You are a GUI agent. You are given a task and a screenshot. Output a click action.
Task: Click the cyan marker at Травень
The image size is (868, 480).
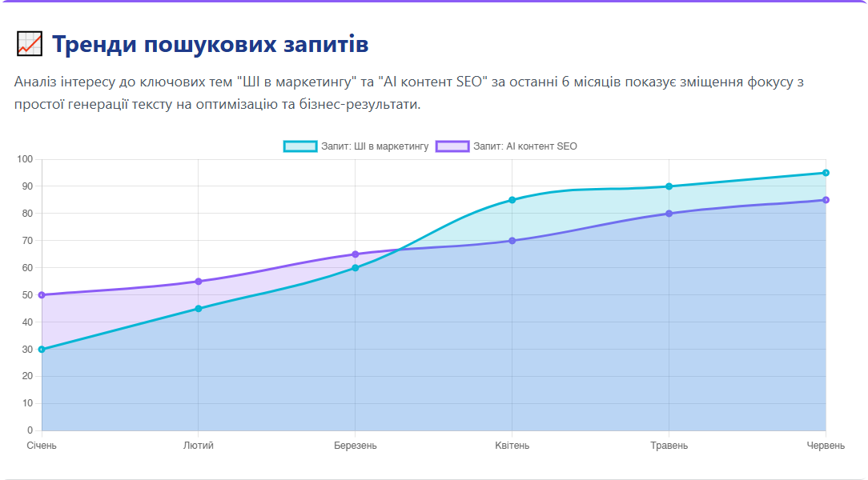(x=669, y=186)
